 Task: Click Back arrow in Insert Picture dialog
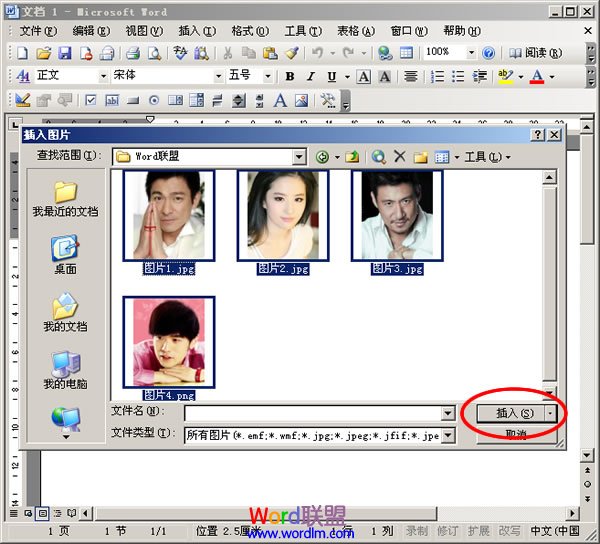tap(322, 157)
